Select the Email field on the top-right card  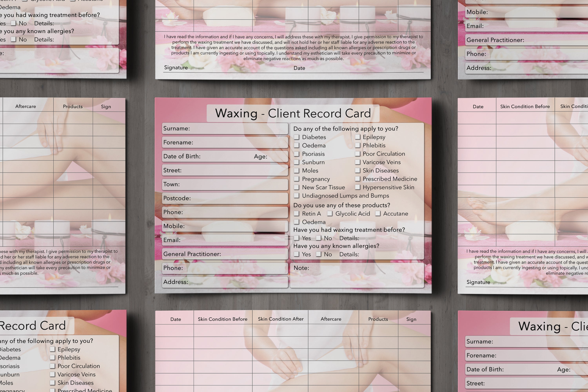coord(526,26)
